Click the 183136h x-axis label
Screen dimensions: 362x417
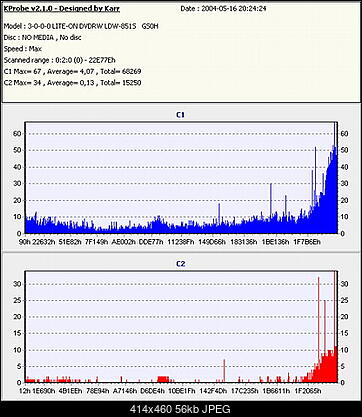pyautogui.click(x=243, y=242)
